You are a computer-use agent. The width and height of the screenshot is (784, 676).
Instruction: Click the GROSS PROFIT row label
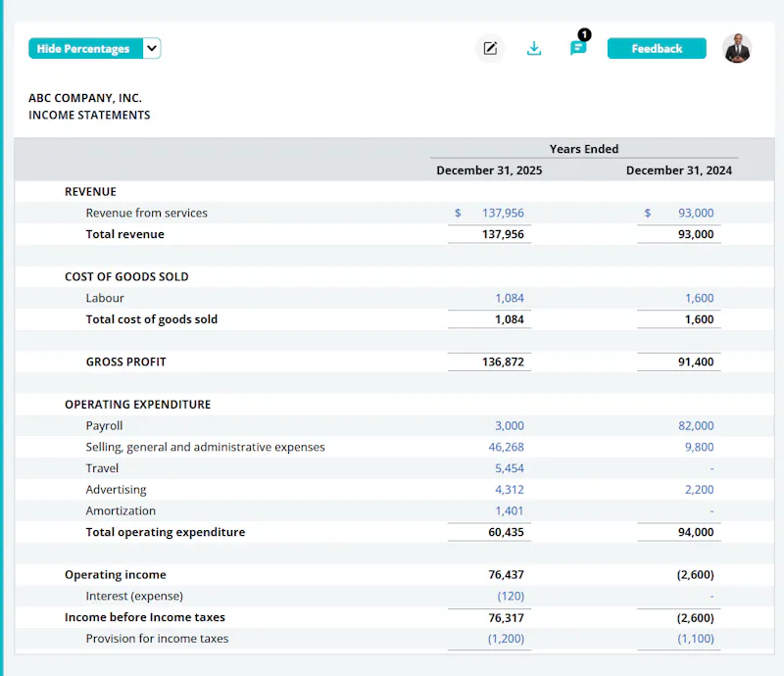[x=126, y=362]
